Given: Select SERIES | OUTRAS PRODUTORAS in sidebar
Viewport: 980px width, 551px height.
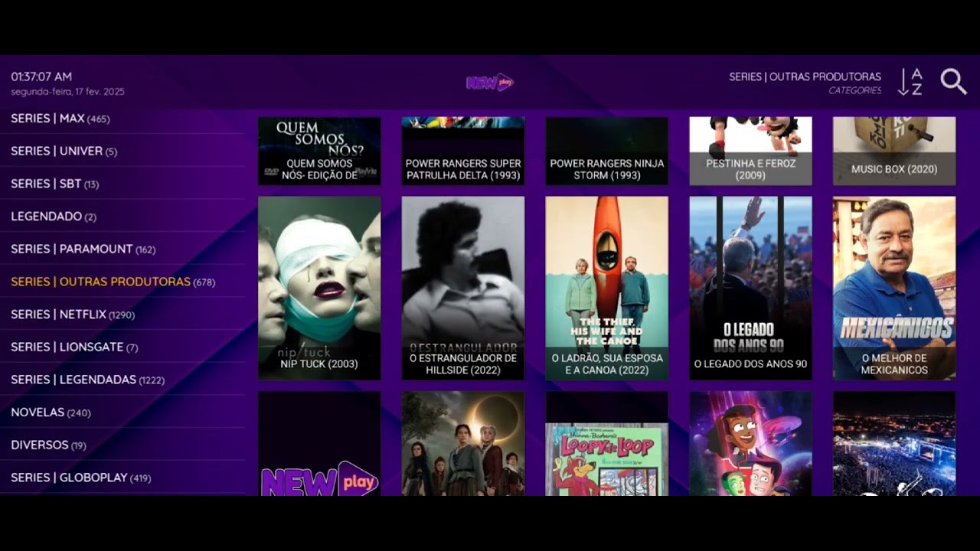Looking at the screenshot, I should point(122,282).
